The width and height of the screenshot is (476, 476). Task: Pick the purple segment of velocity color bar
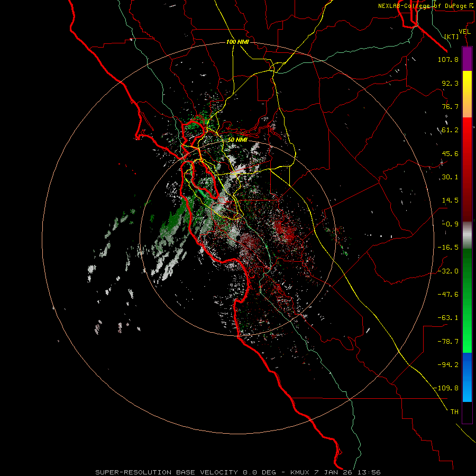point(467,59)
